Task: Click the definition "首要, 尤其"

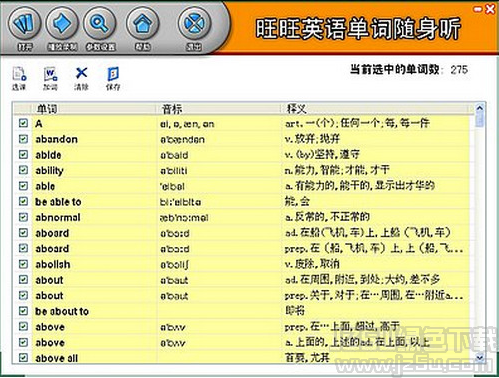Action: [307, 358]
